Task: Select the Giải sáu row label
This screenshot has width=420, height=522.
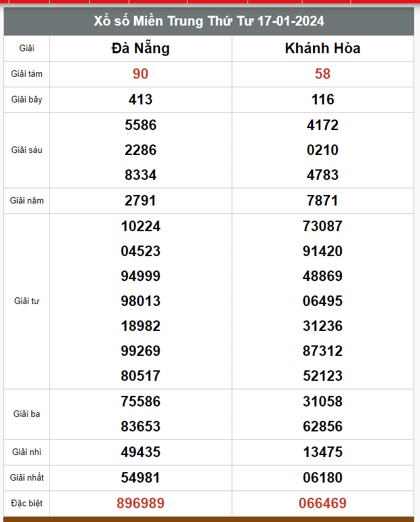Action: tap(27, 150)
